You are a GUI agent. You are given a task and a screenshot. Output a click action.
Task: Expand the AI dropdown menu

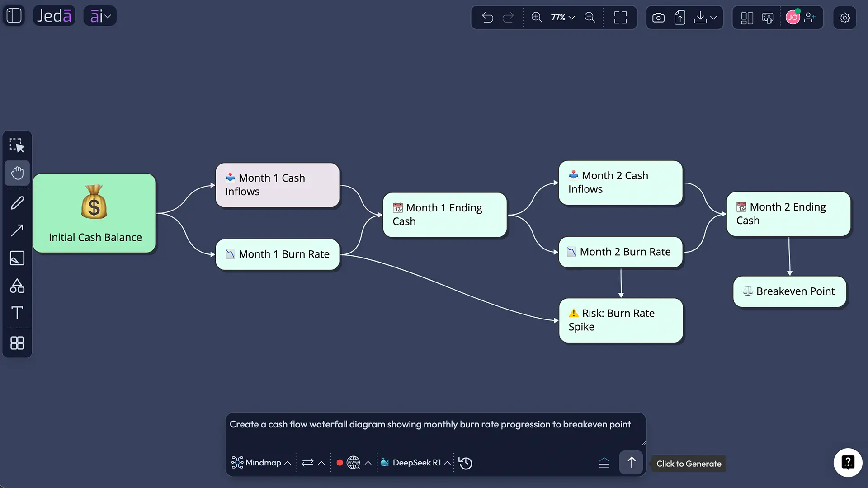100,16
